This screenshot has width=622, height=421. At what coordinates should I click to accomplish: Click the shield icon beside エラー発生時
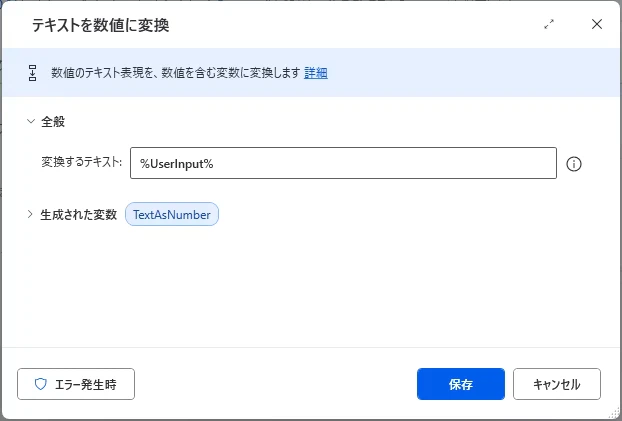click(x=40, y=384)
